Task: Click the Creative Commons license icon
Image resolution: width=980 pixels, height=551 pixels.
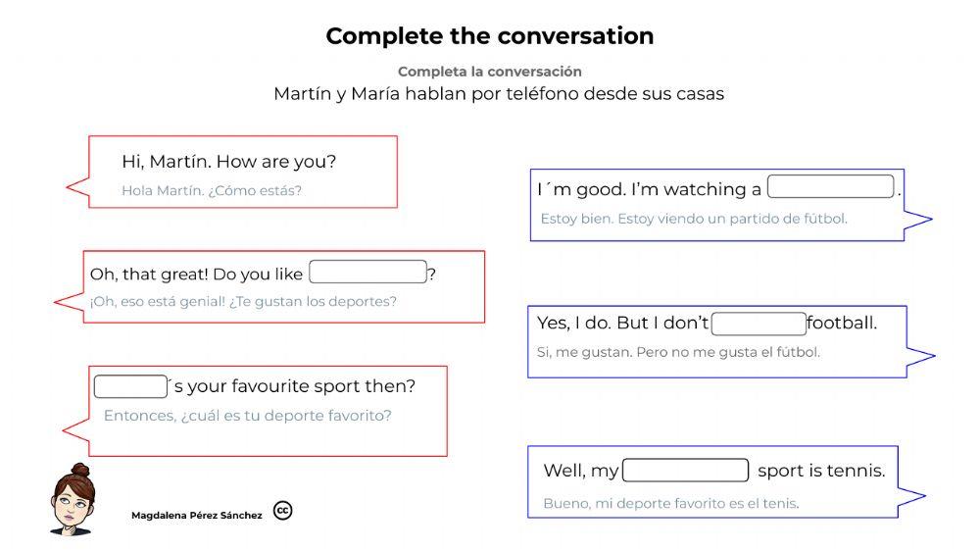Action: (x=282, y=511)
